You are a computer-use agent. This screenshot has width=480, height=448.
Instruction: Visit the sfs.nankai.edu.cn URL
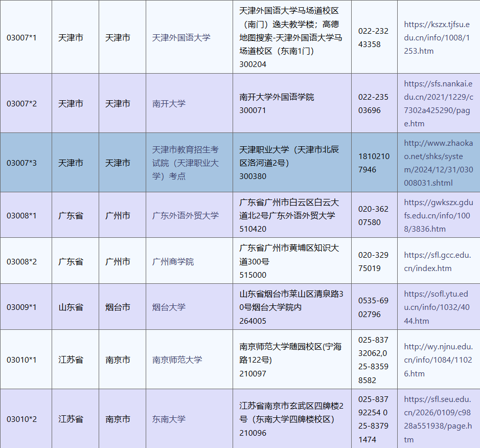[438, 103]
